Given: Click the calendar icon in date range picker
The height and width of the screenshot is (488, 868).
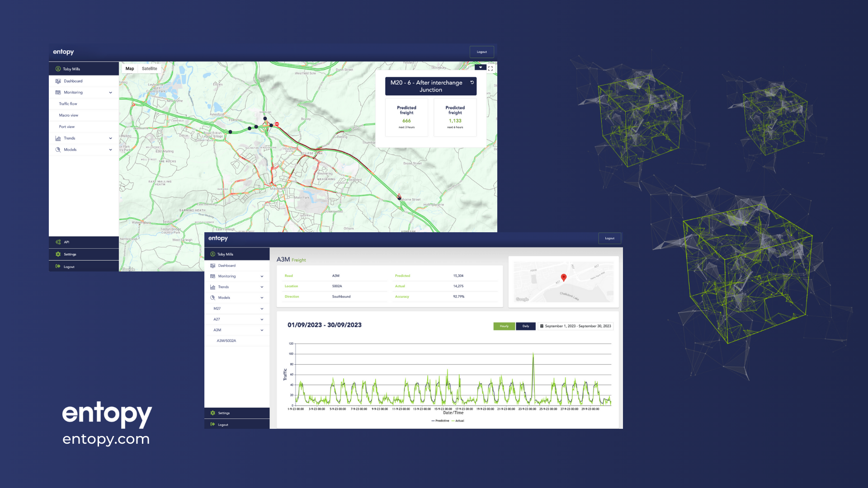Looking at the screenshot, I should pos(542,326).
